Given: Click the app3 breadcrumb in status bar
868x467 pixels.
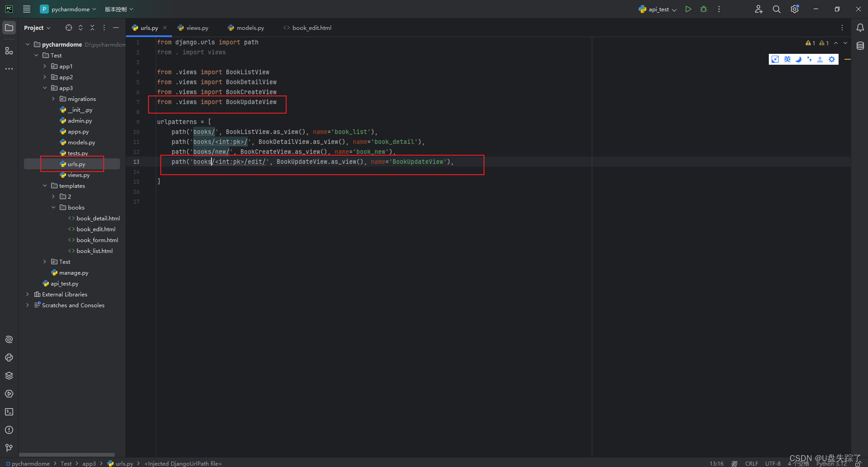Looking at the screenshot, I should coord(89,463).
